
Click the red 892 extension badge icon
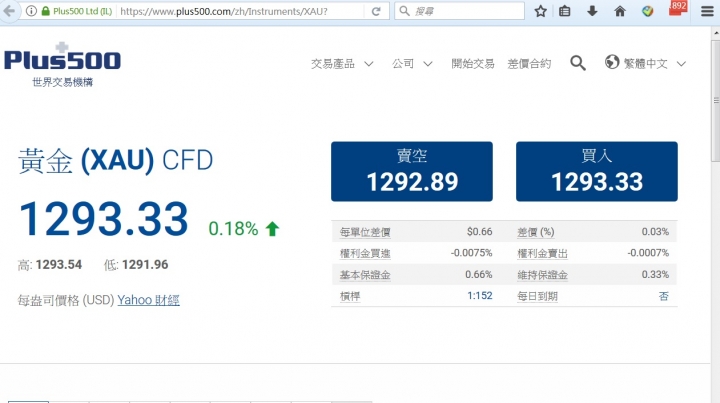pos(677,9)
